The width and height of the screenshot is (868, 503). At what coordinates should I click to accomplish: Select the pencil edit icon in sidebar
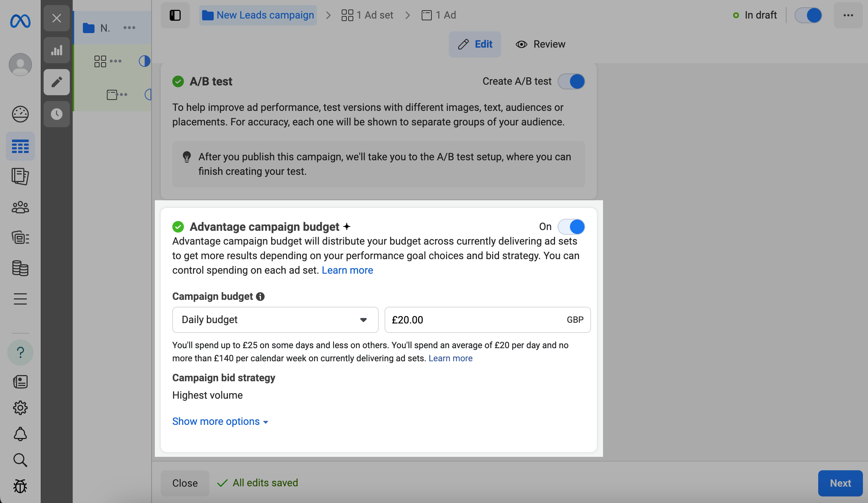point(57,82)
